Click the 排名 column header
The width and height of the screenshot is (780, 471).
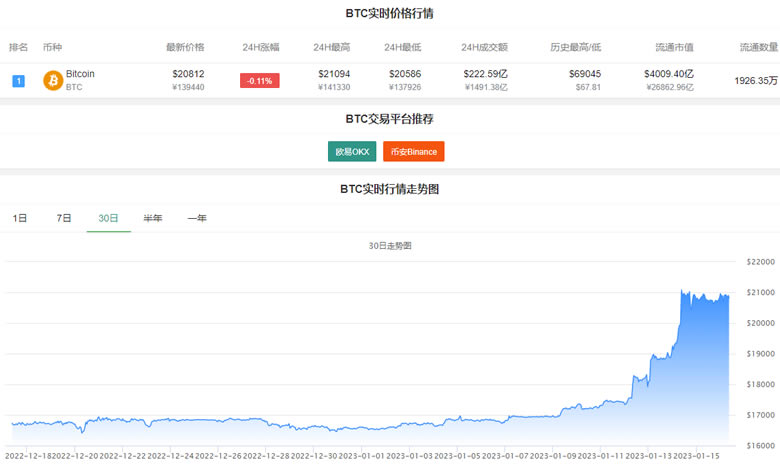(18, 47)
